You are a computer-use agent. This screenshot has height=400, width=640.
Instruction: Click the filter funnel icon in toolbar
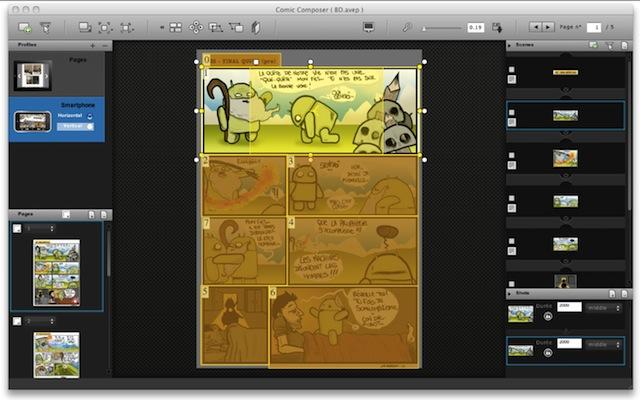pos(45,28)
